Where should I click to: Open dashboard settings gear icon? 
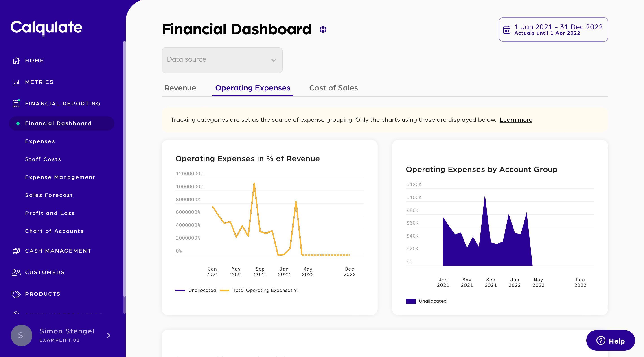point(323,29)
